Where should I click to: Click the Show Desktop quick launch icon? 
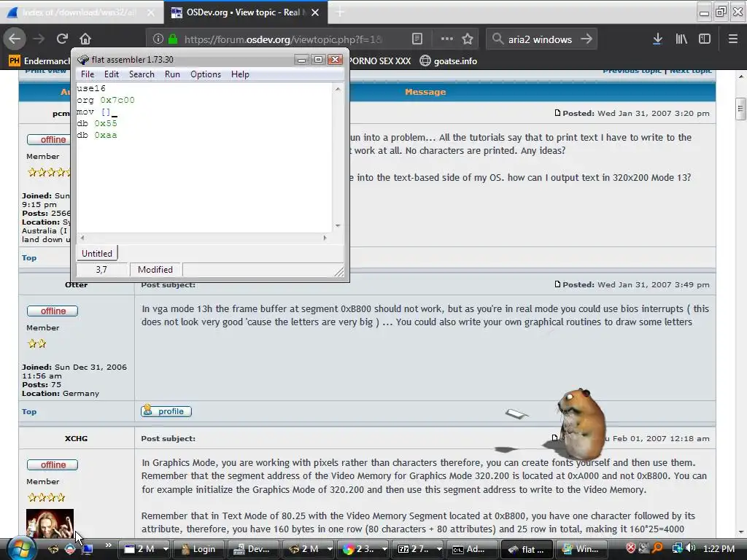88,549
